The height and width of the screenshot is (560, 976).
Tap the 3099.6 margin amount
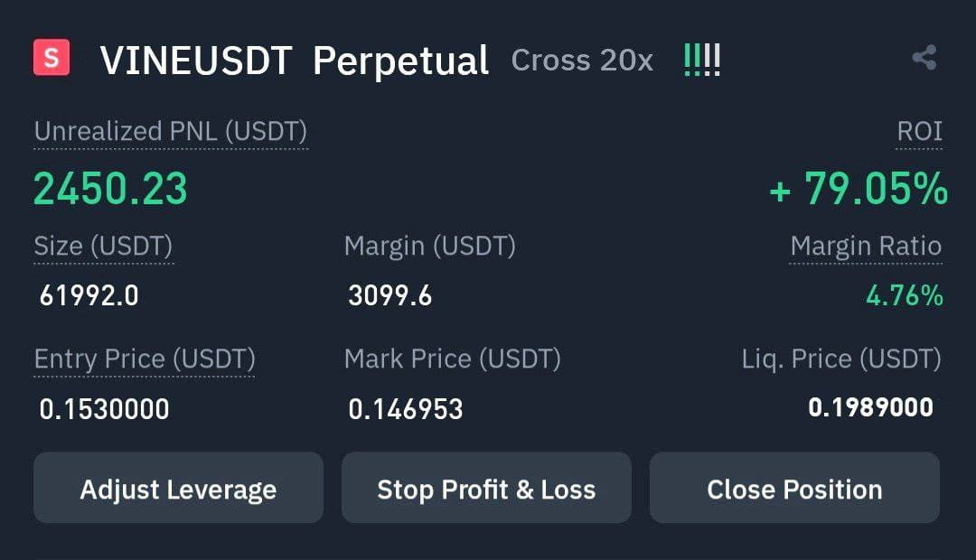(389, 295)
